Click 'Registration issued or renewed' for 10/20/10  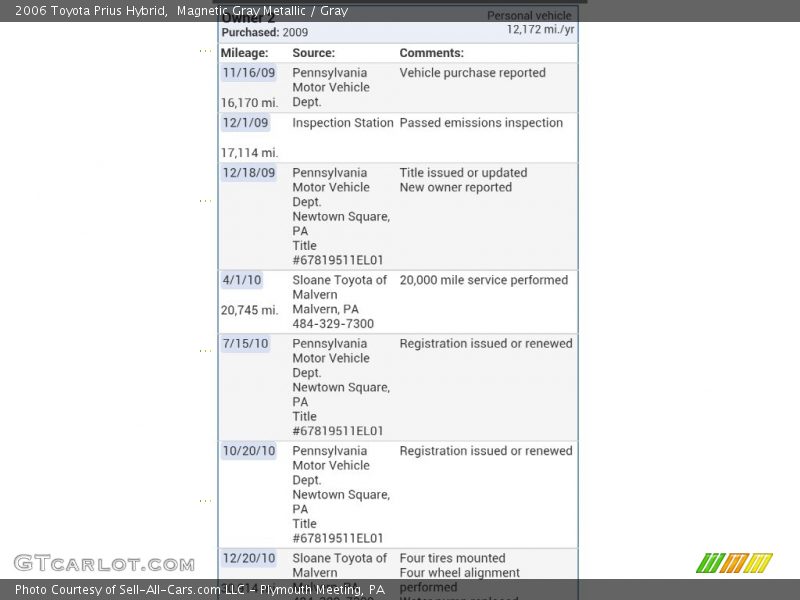[x=486, y=451]
